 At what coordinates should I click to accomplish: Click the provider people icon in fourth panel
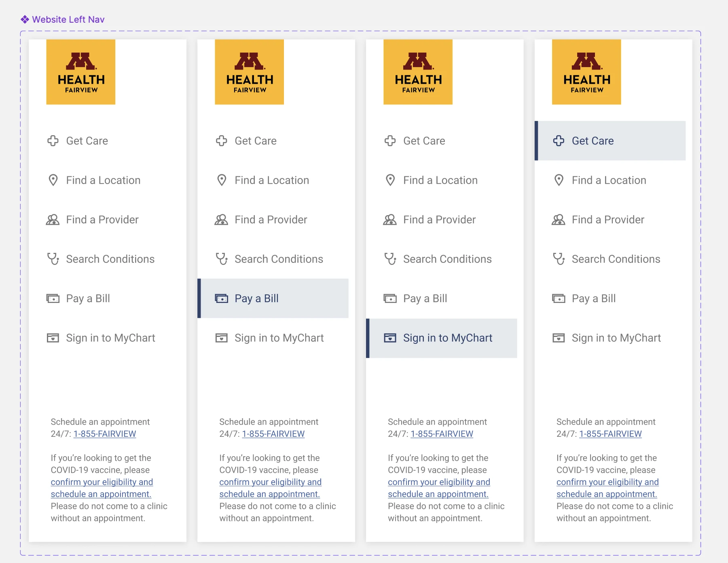(559, 220)
